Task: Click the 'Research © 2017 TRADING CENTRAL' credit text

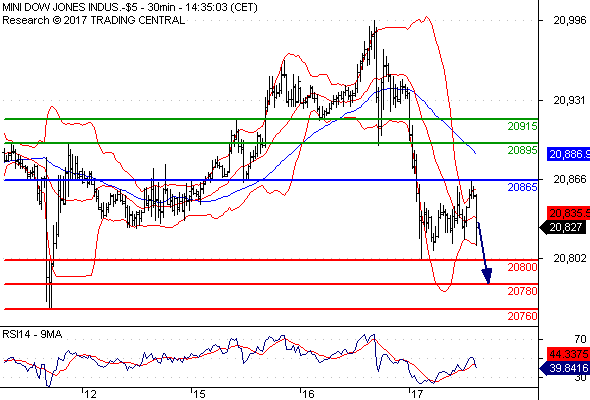Action: point(93,20)
